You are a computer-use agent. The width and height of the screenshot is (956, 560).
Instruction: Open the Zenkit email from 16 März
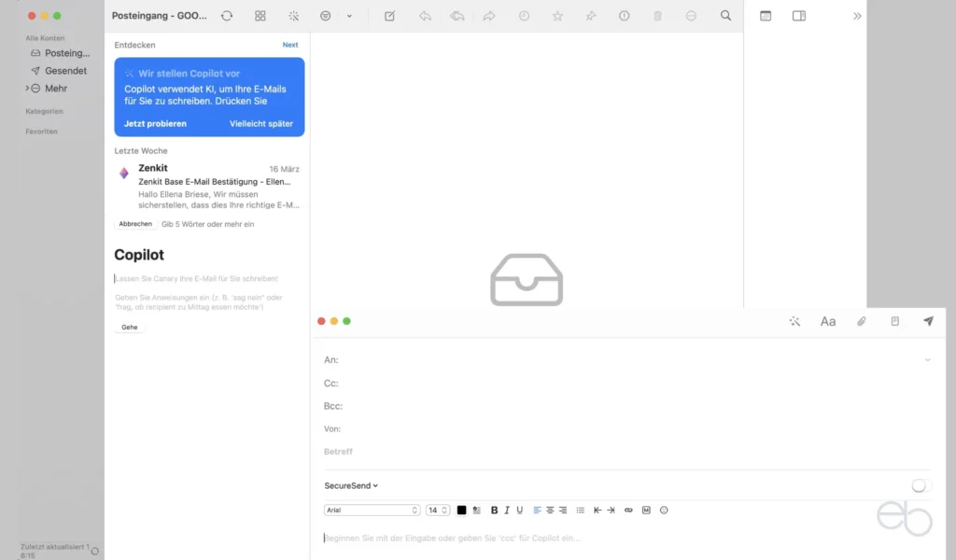(x=209, y=187)
